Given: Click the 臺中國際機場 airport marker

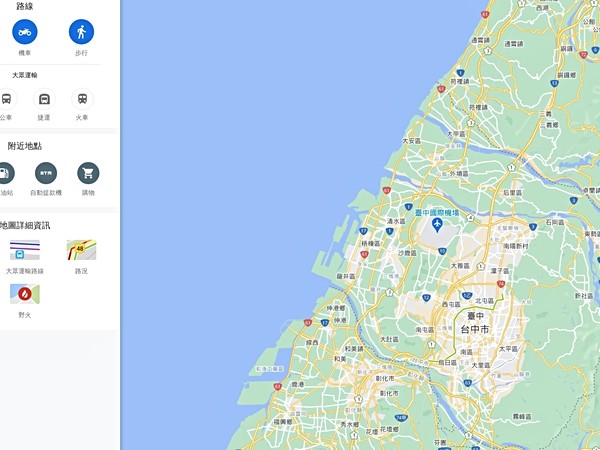Looking at the screenshot, I should (437, 225).
